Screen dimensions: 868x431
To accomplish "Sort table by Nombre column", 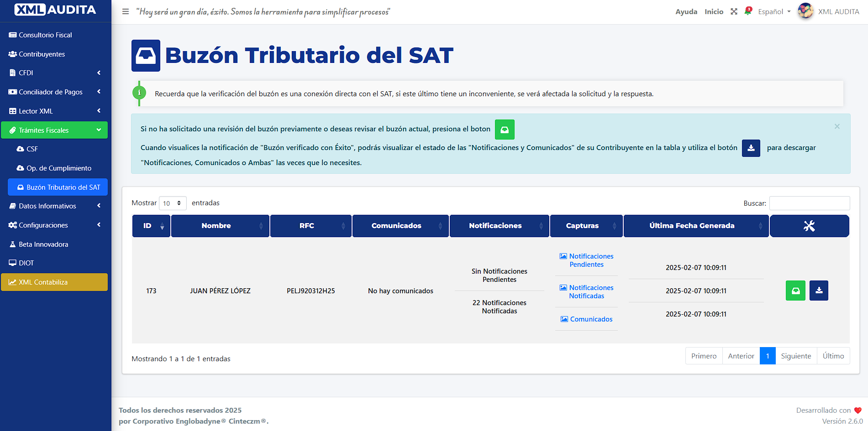I will point(220,226).
